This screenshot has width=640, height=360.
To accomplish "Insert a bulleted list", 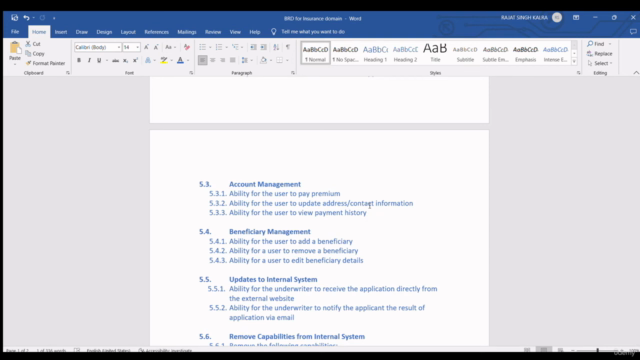I will 202,47.
